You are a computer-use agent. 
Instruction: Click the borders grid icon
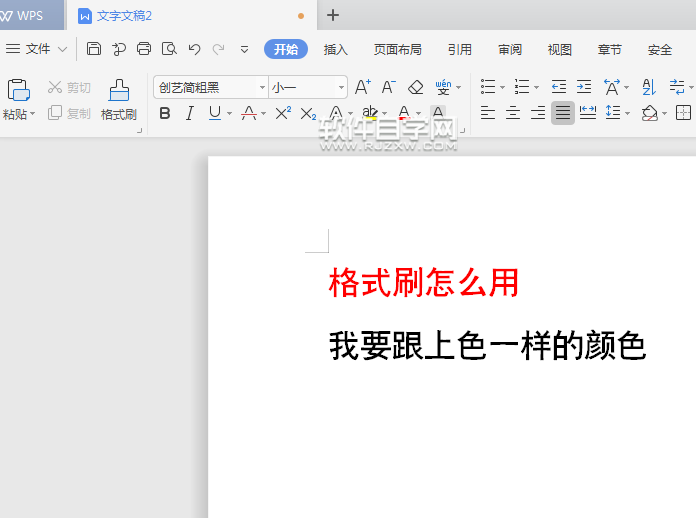click(x=683, y=113)
